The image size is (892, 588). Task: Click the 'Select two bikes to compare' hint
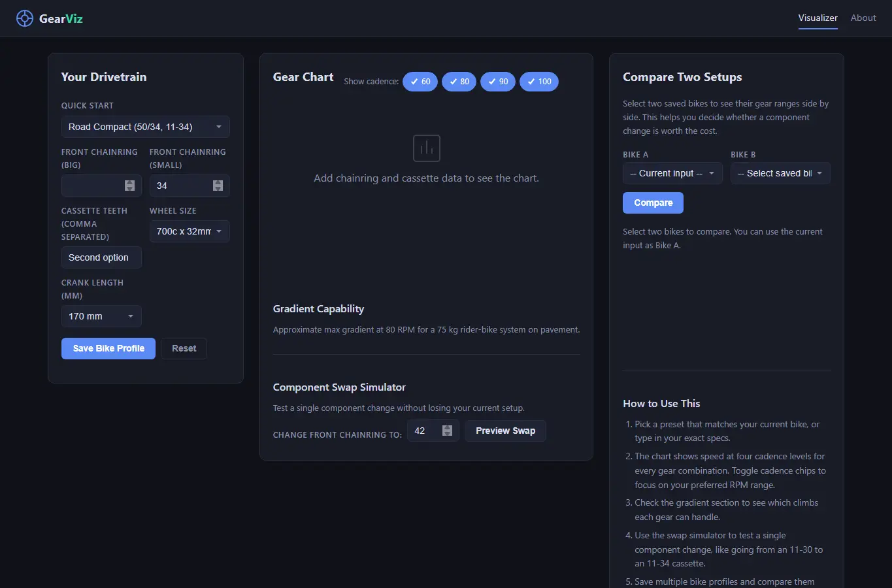click(x=723, y=238)
